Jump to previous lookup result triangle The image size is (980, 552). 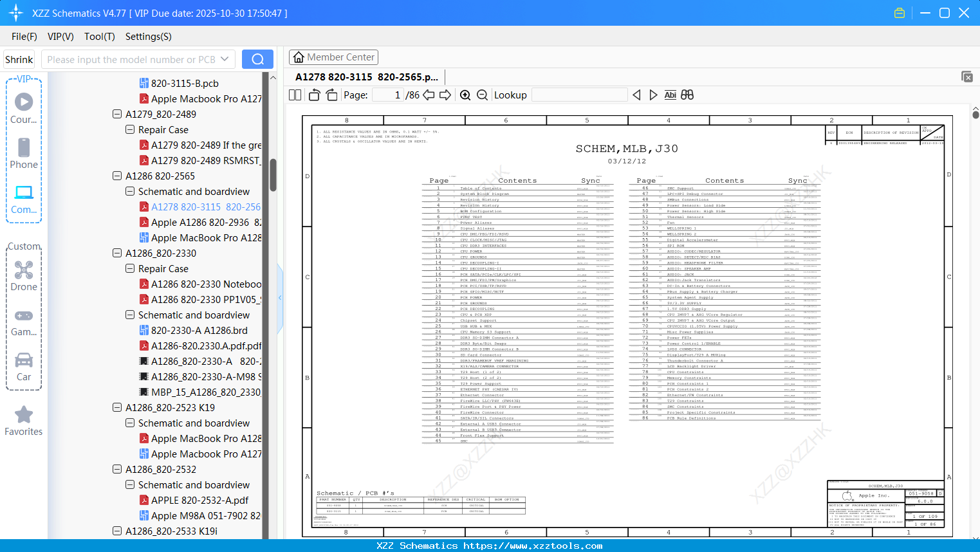(636, 95)
